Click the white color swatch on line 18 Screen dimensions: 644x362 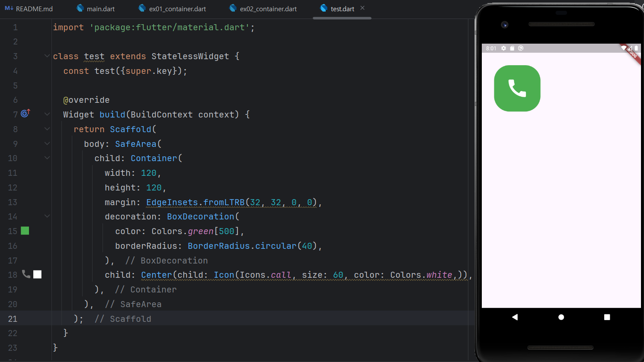click(38, 274)
